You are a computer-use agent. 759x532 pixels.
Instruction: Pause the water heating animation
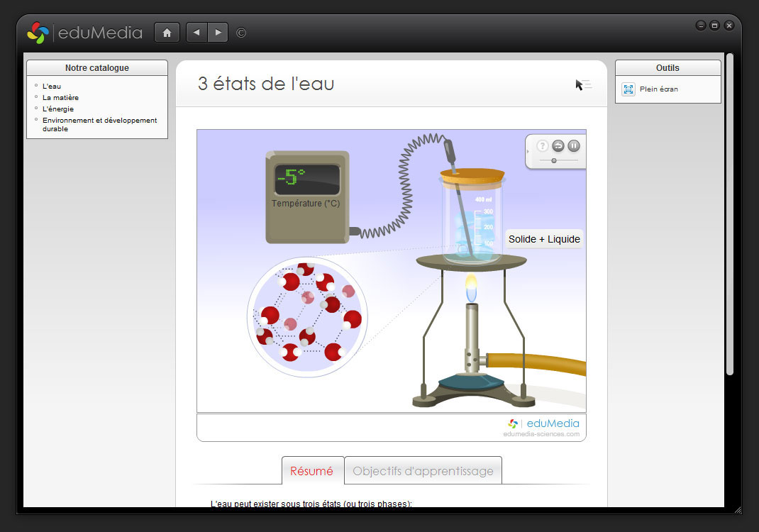pyautogui.click(x=574, y=145)
